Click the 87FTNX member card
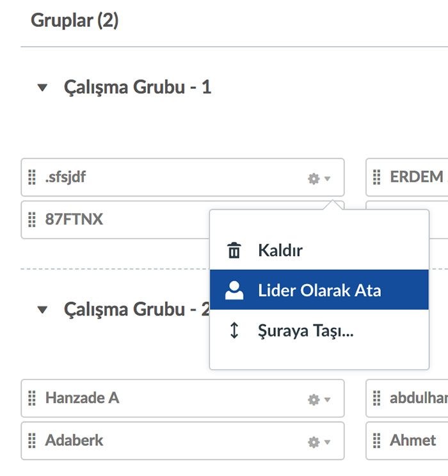The height and width of the screenshot is (476, 448). click(x=115, y=220)
